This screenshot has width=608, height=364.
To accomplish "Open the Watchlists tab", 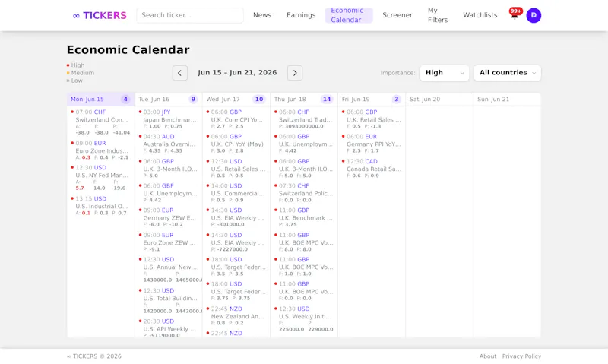I will (480, 15).
